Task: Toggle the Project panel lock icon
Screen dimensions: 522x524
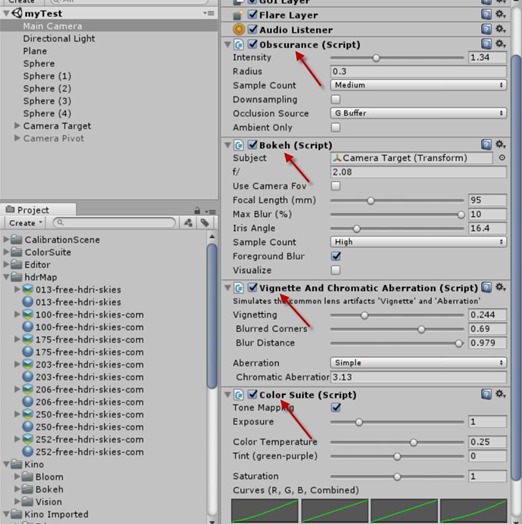Action: (x=197, y=211)
